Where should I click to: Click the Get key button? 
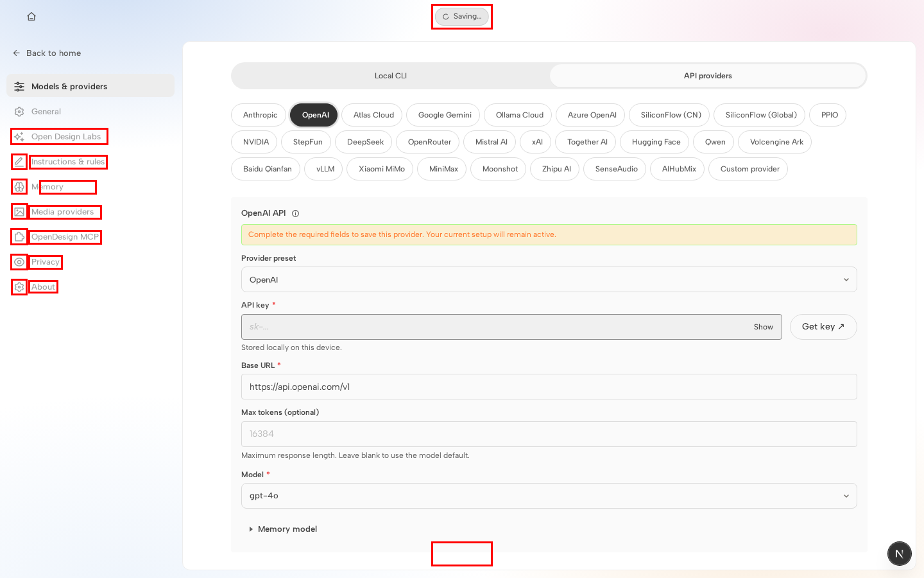pos(823,327)
